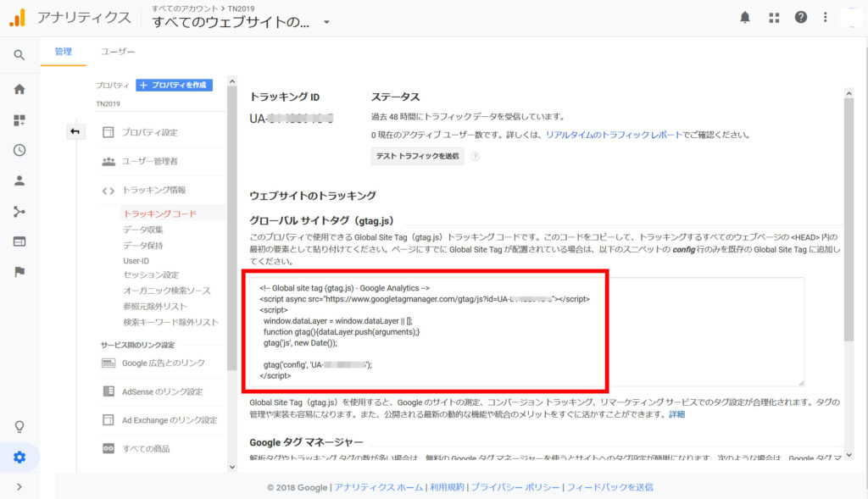Expand sidebar with bottom chevron arrow
The image size is (868, 499).
[x=19, y=487]
